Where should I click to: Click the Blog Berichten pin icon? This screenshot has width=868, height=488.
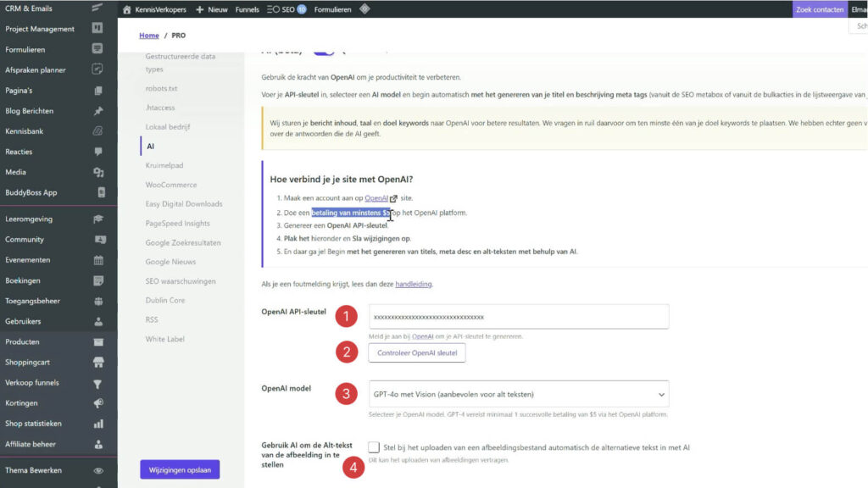[98, 111]
